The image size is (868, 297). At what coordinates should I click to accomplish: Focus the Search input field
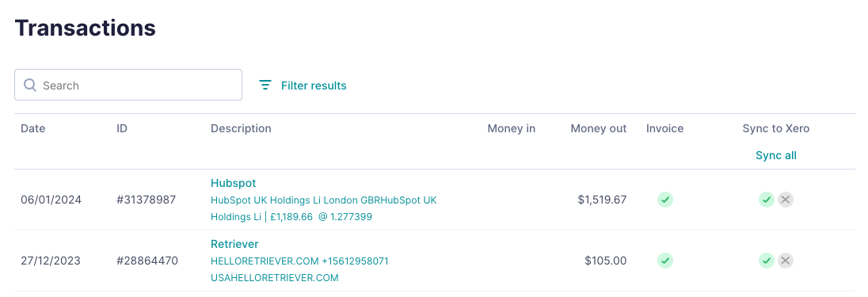(x=128, y=85)
